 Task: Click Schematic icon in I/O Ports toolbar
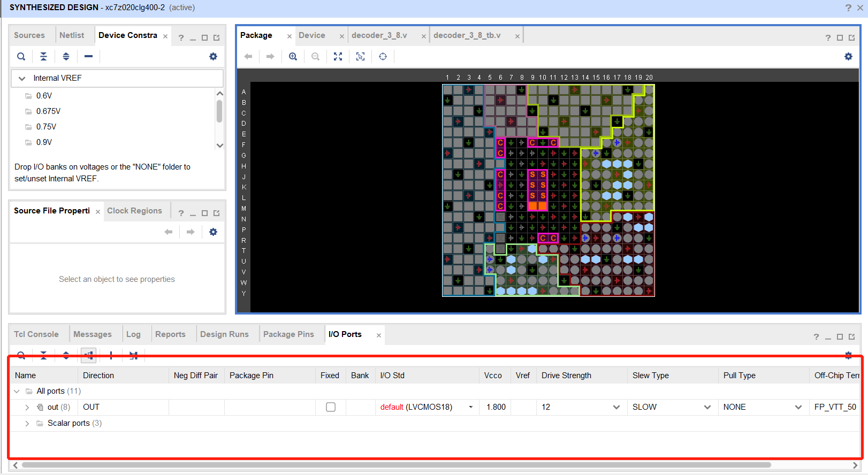pyautogui.click(x=133, y=355)
